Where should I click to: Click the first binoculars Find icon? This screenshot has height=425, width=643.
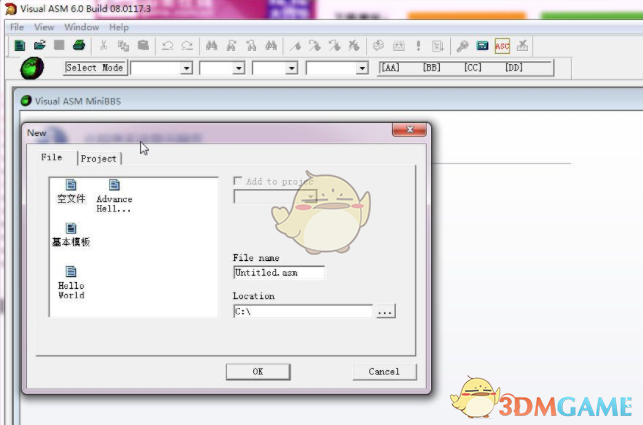click(x=212, y=46)
